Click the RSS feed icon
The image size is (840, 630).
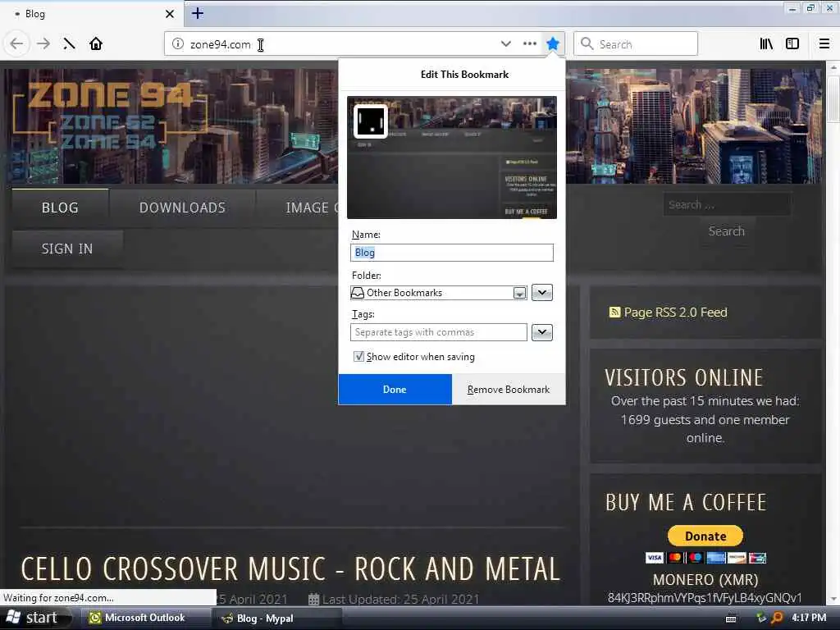pyautogui.click(x=614, y=313)
